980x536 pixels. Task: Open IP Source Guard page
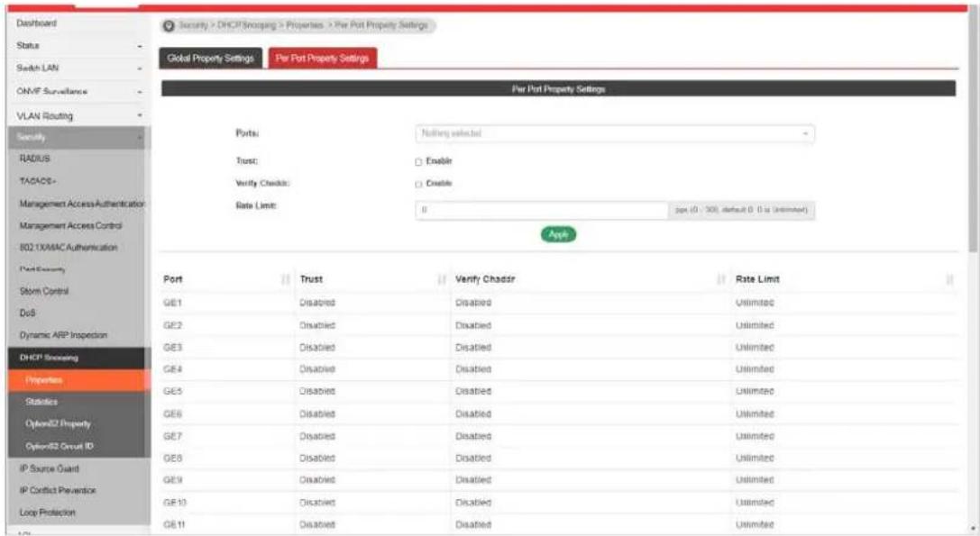click(49, 468)
